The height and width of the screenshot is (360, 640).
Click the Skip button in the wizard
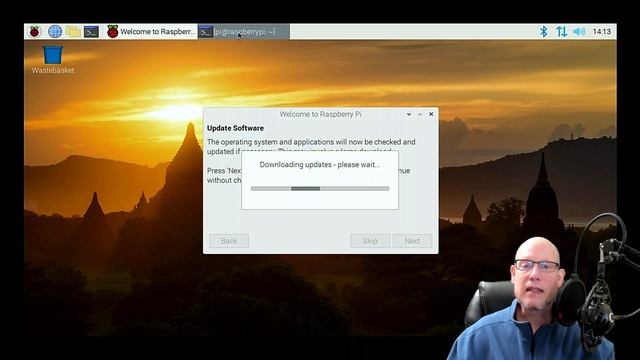point(370,241)
